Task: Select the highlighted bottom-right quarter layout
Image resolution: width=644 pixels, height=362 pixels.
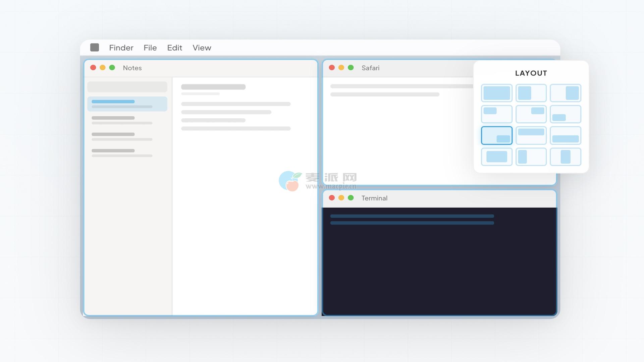Action: click(x=496, y=135)
